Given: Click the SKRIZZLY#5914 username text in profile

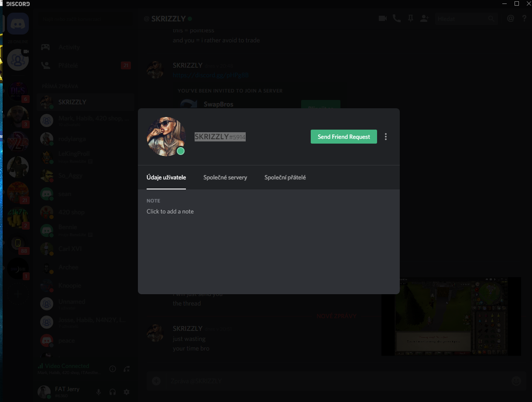Looking at the screenshot, I should pyautogui.click(x=220, y=137).
